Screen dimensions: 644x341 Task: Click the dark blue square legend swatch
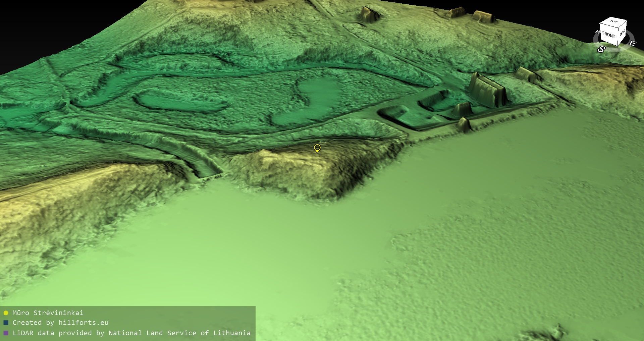click(6, 323)
